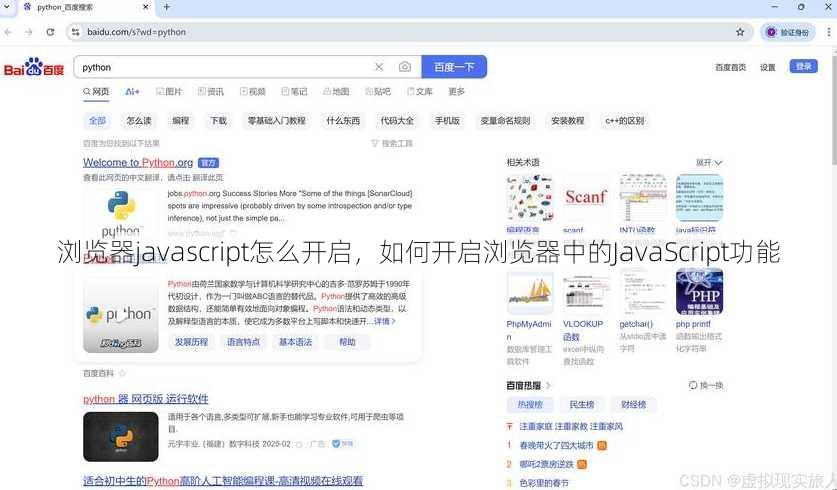
Task: Close the python Baidu search tab
Action: pos(146,7)
